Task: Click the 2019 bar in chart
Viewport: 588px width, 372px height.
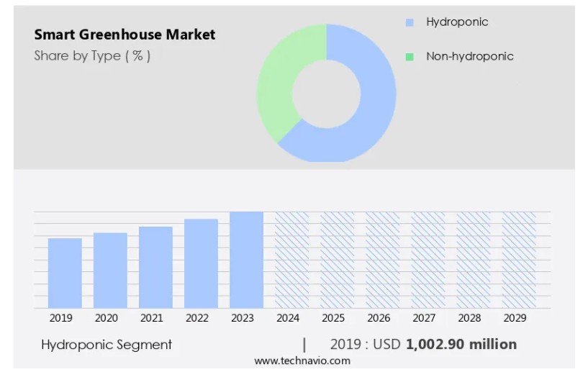Action: pyautogui.click(x=65, y=273)
